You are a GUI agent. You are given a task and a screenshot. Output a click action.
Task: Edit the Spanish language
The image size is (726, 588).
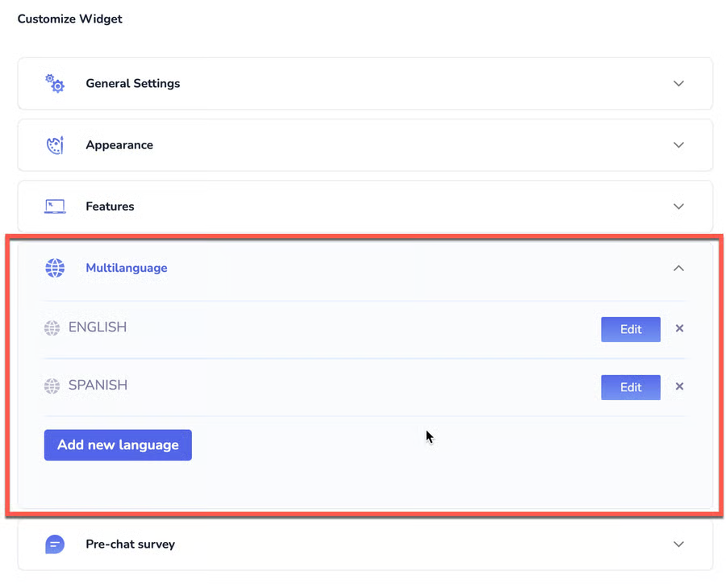click(630, 387)
